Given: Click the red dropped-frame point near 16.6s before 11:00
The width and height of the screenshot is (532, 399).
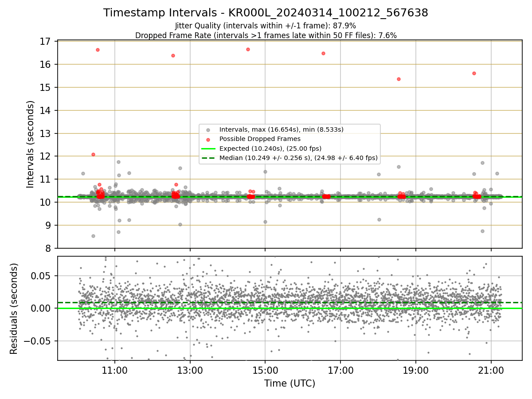Looking at the screenshot, I should 98,50.
